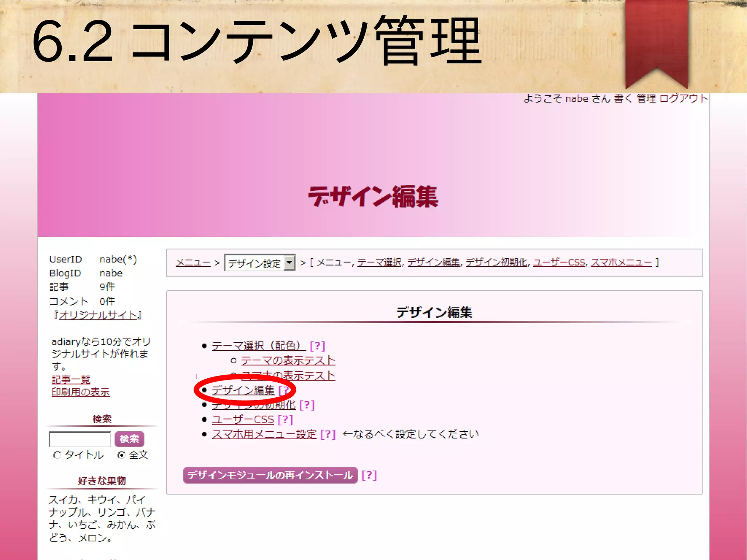Open デザインの初期化 link in list
The image size is (747, 560).
pyautogui.click(x=254, y=405)
